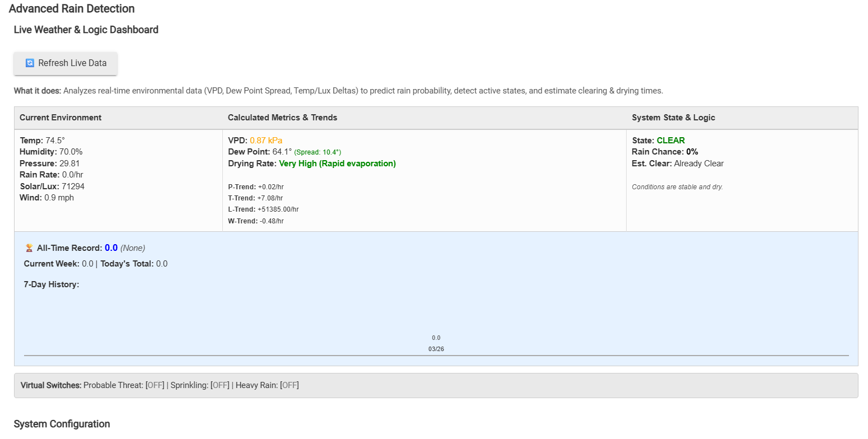The width and height of the screenshot is (868, 439).
Task: Click the L-Trend value in trends list
Action: [278, 209]
